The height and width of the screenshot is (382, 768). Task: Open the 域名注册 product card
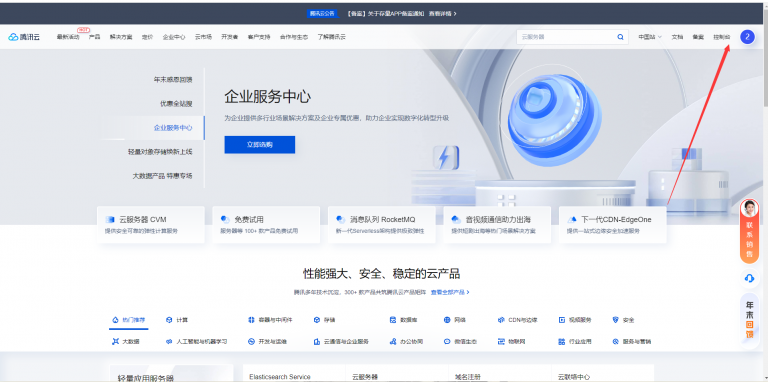point(500,373)
